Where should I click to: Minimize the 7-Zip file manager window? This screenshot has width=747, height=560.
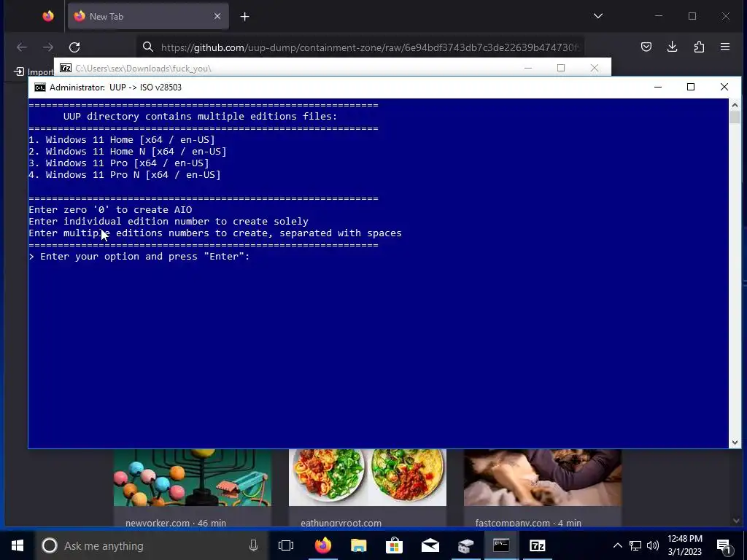click(528, 68)
